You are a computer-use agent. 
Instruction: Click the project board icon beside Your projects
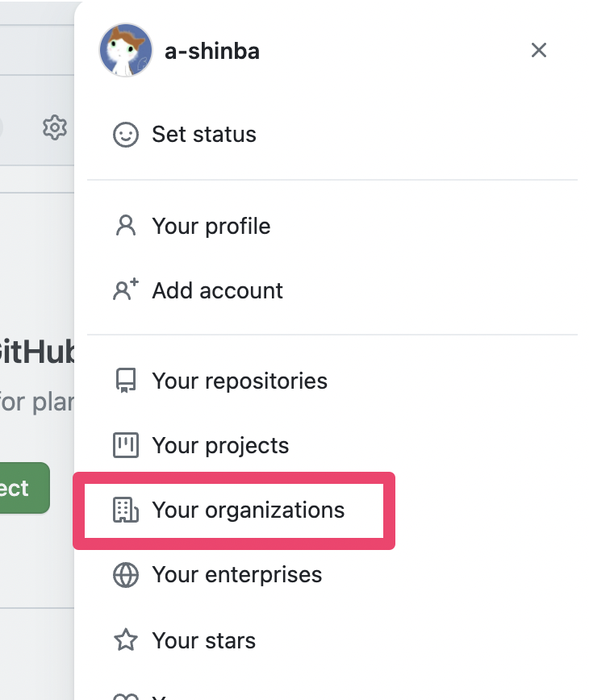(125, 444)
